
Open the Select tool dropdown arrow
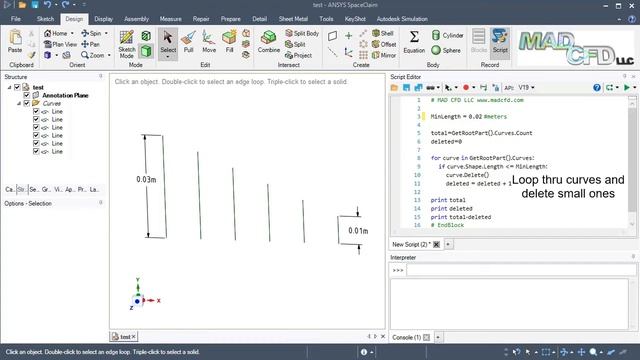(x=168, y=57)
